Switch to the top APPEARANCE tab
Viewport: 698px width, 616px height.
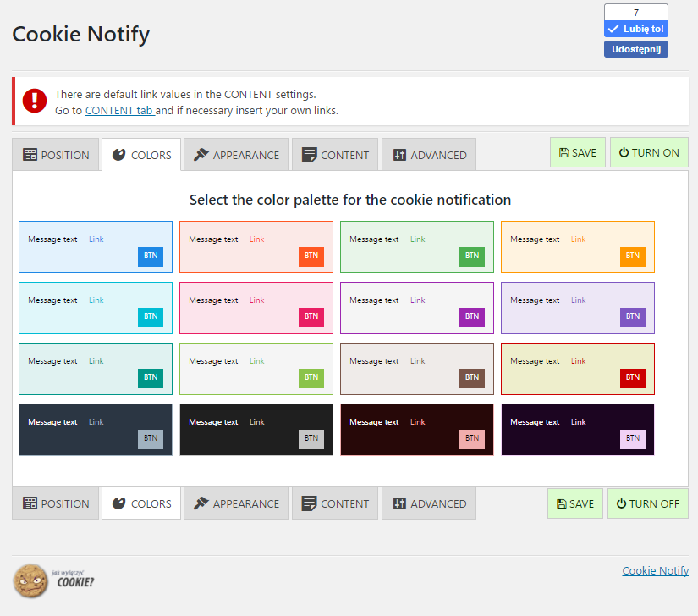pyautogui.click(x=236, y=155)
